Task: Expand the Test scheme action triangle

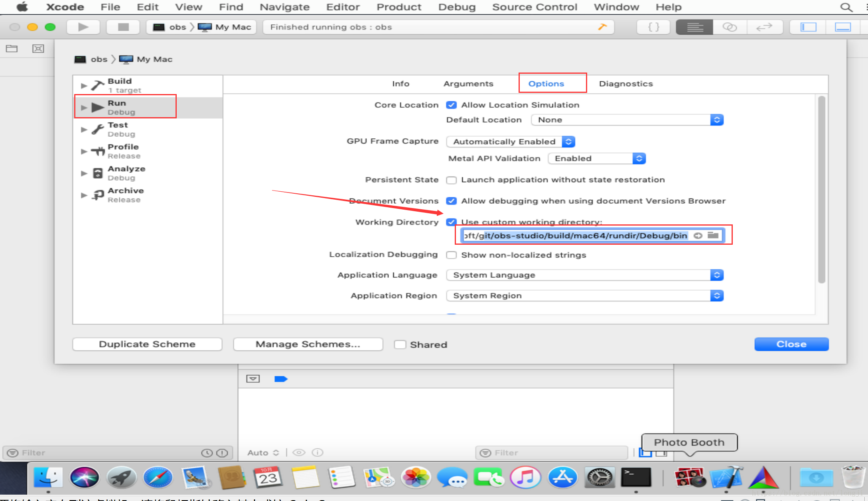Action: click(84, 130)
